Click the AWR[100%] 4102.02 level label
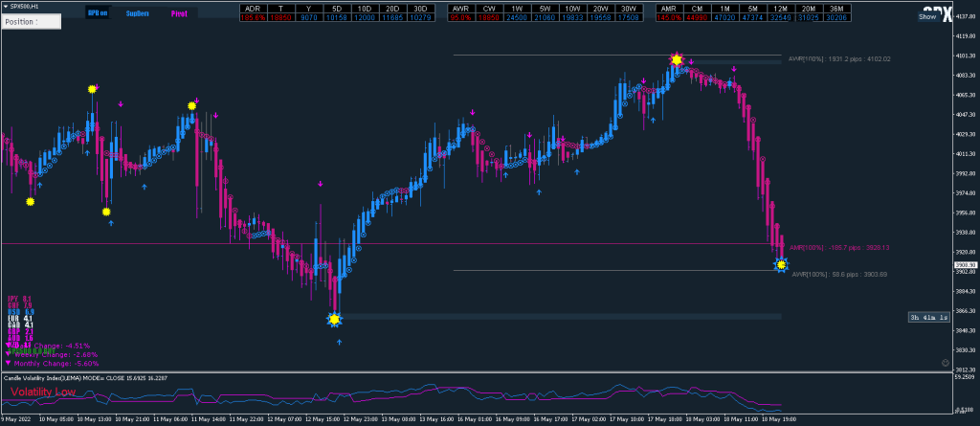 coord(839,59)
